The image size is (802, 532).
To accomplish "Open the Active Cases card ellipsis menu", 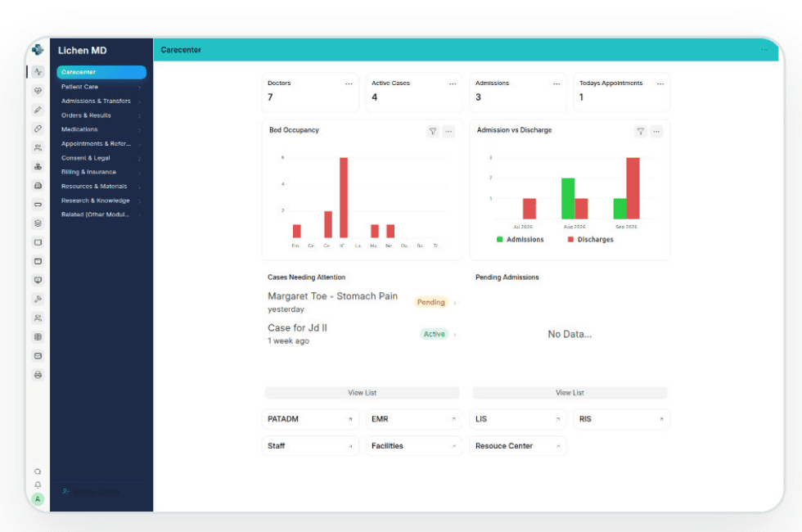I will (x=453, y=83).
